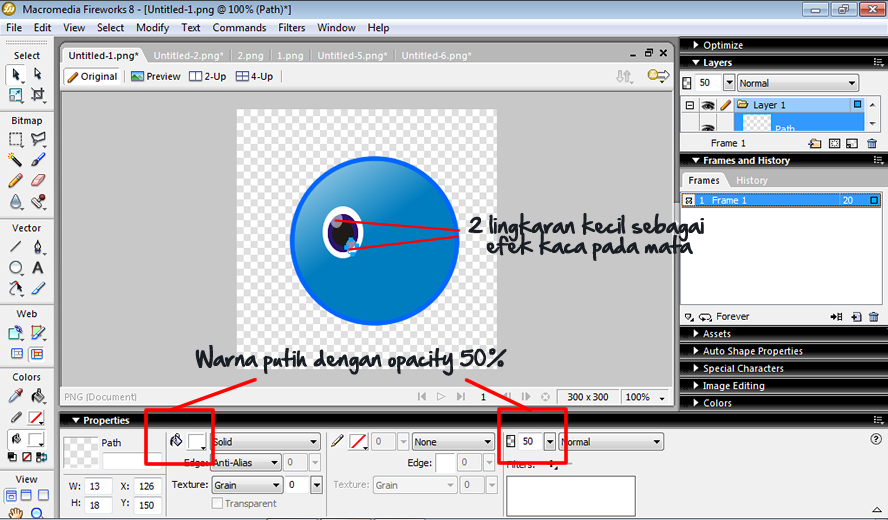
Task: Pick the Paint Bucket tool
Action: (37, 396)
